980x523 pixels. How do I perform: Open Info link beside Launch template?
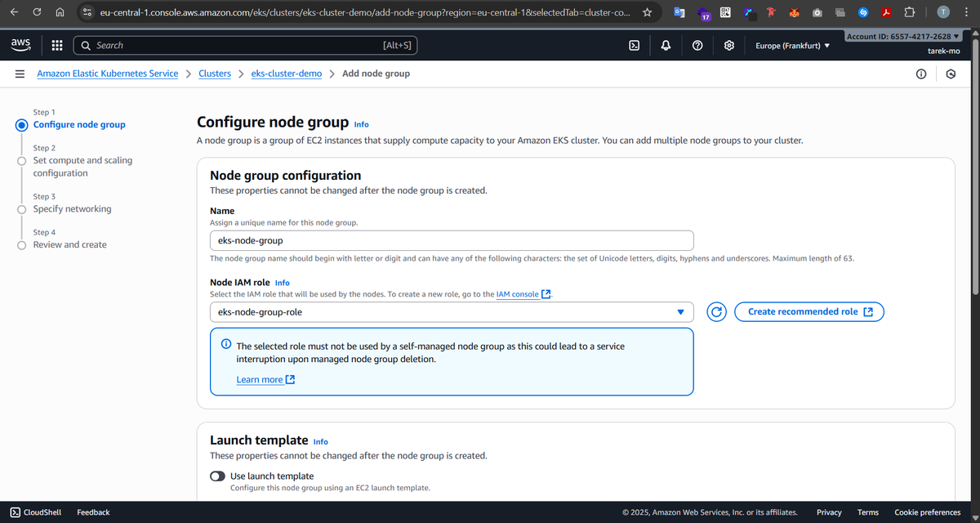click(x=320, y=441)
